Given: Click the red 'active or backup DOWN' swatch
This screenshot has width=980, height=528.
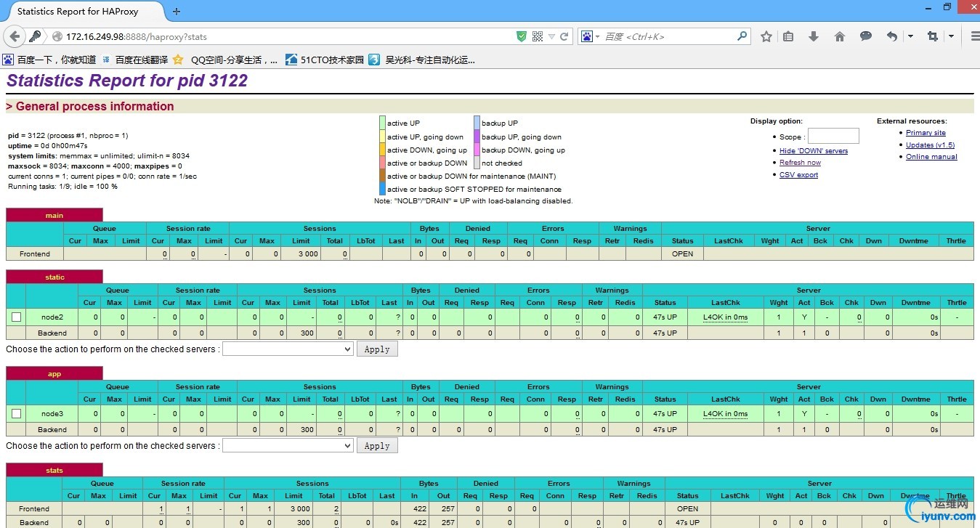Looking at the screenshot, I should [x=382, y=163].
